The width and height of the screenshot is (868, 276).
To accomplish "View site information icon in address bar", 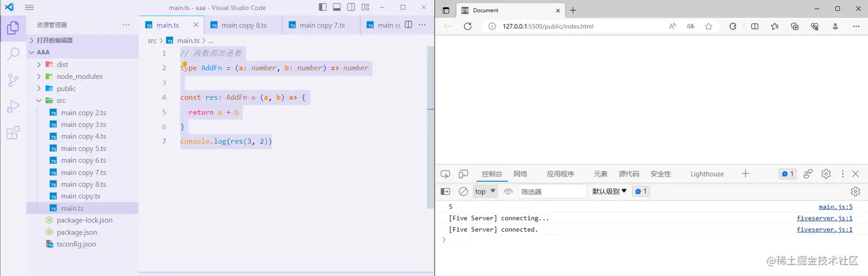I will [x=492, y=26].
